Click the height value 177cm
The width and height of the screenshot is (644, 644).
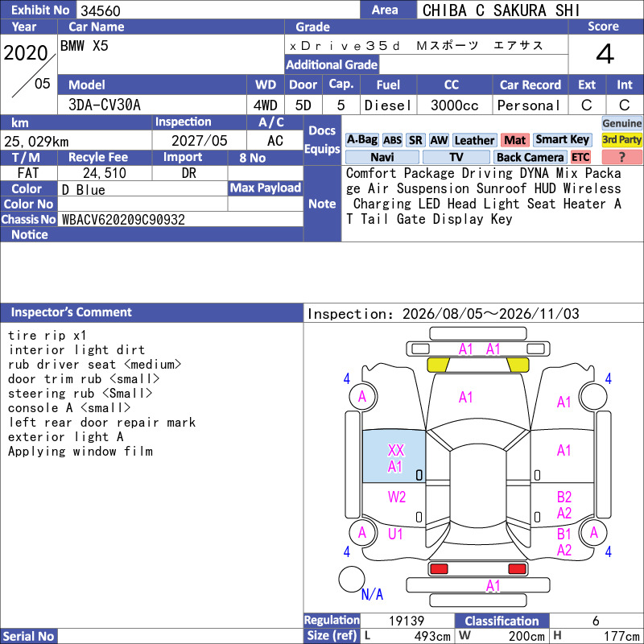click(x=621, y=636)
